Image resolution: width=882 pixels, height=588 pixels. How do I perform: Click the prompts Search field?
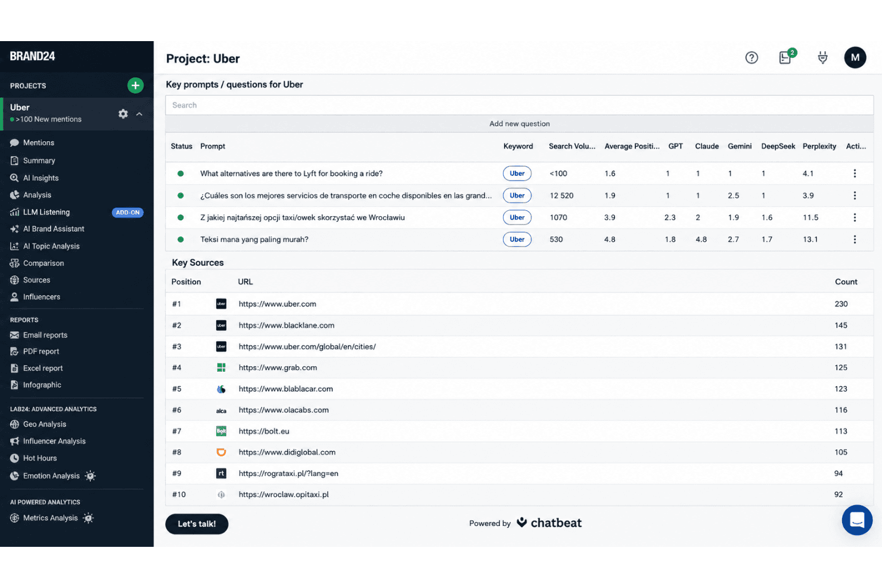pyautogui.click(x=519, y=105)
